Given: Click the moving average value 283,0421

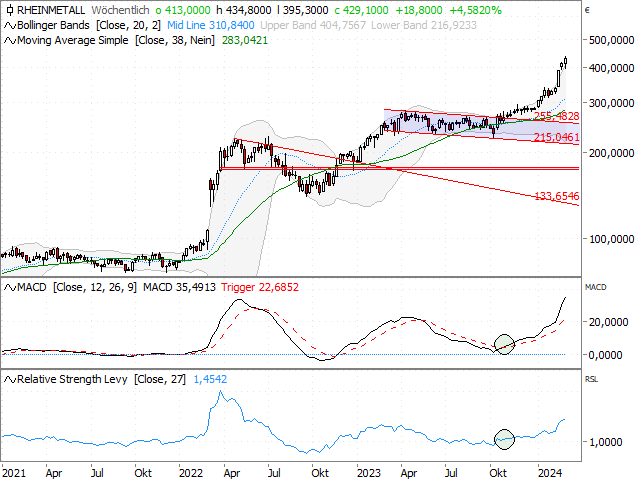Looking at the screenshot, I should point(245,40).
